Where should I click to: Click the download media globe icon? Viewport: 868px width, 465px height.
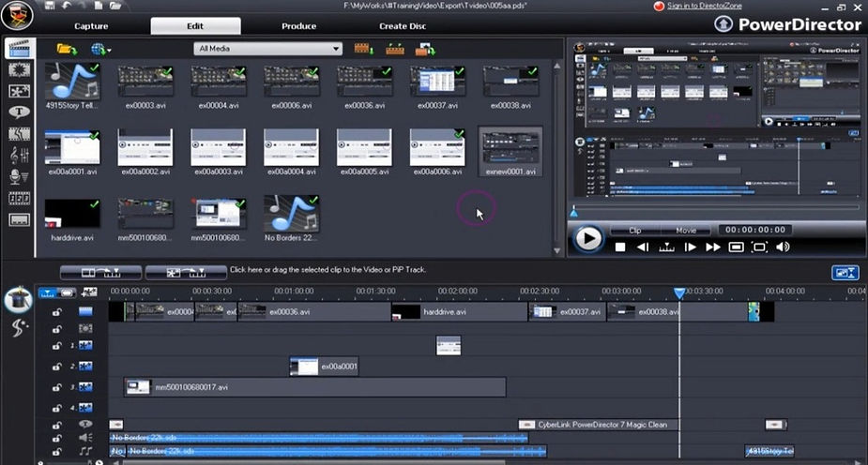point(99,49)
